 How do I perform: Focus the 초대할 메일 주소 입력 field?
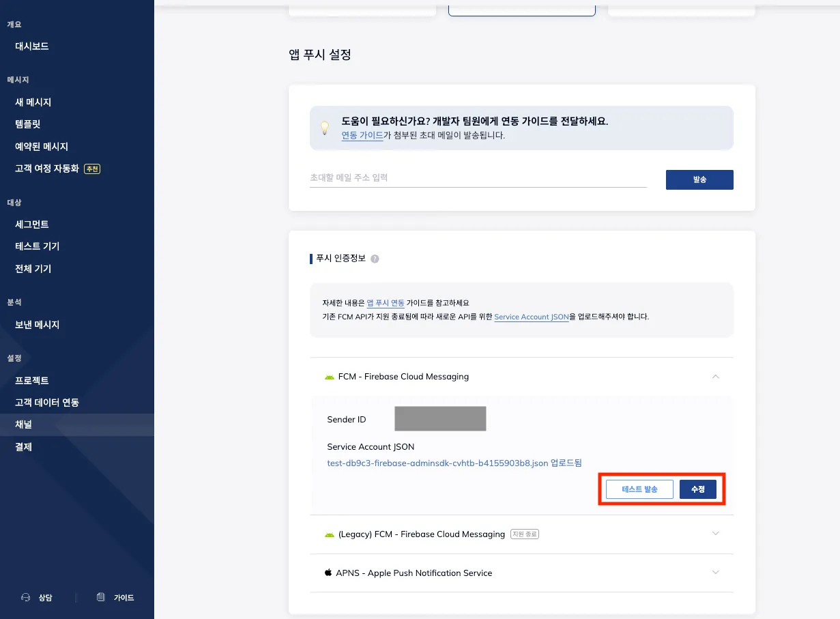pos(478,177)
